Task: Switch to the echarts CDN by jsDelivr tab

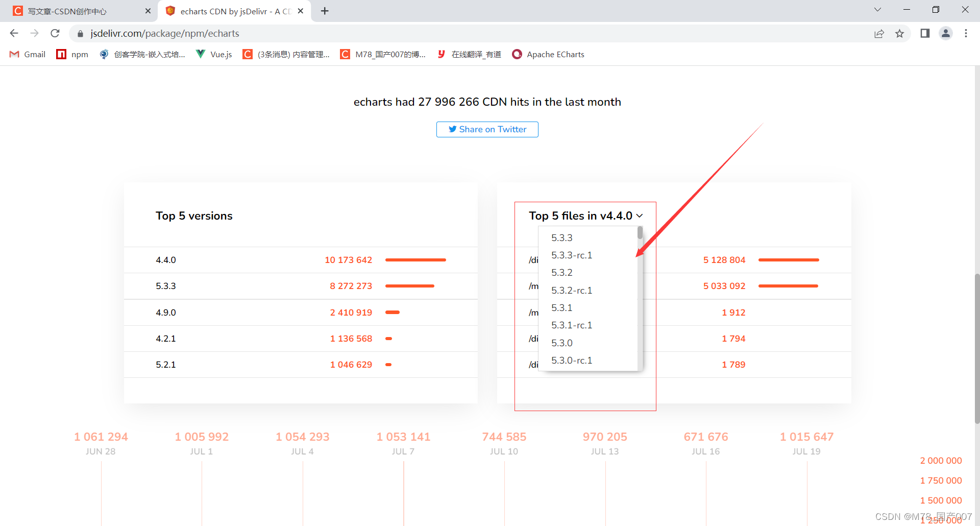Action: click(x=235, y=11)
